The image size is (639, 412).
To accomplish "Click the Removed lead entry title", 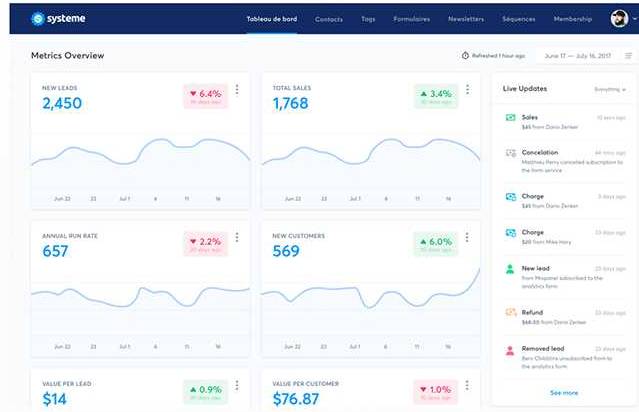I will (543, 348).
